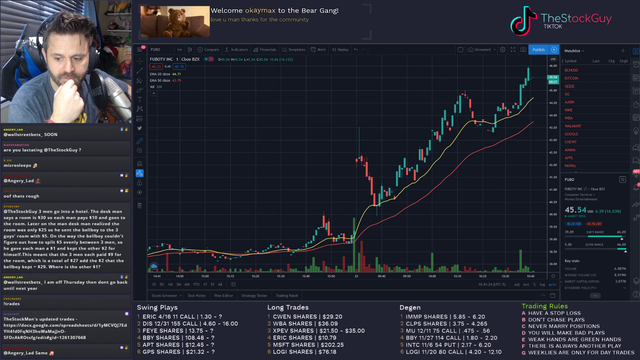Select the brush drawing tool

pyautogui.click(x=140, y=90)
